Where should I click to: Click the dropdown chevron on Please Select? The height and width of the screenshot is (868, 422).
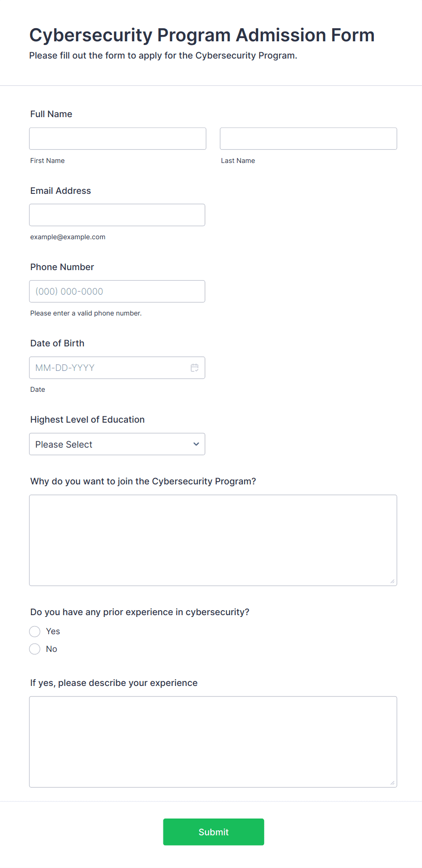[196, 444]
